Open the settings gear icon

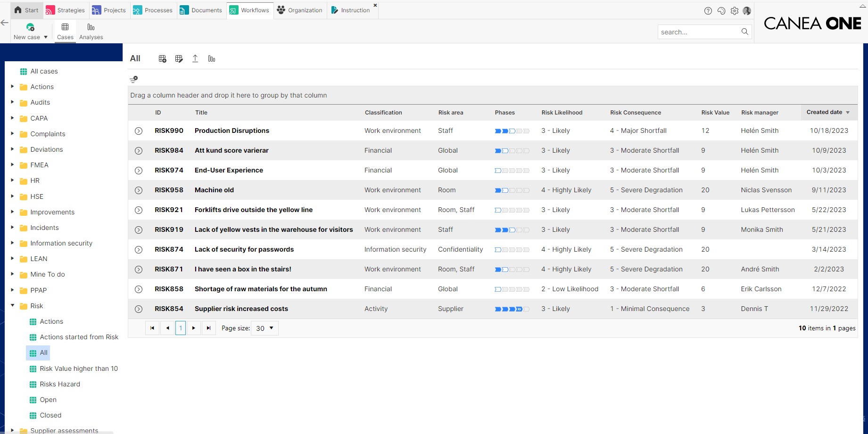pos(734,11)
